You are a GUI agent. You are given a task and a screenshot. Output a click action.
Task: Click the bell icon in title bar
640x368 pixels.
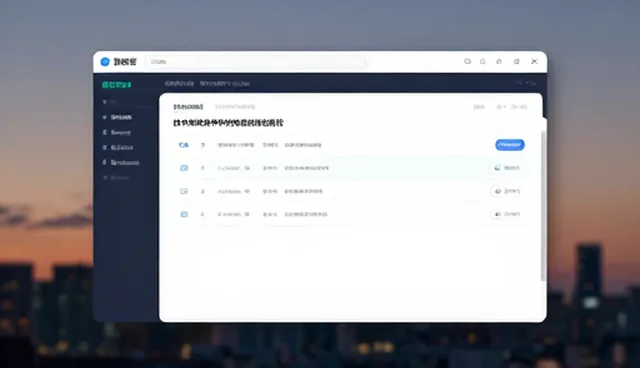(483, 61)
